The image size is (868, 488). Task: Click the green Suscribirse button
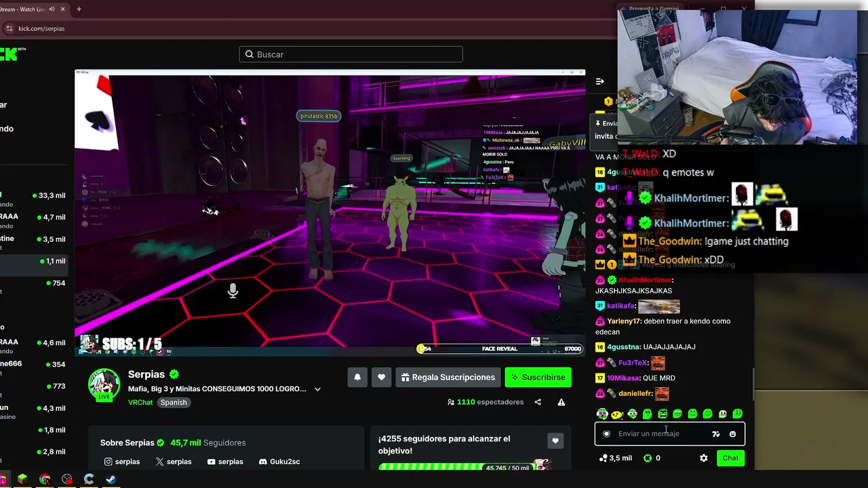538,378
